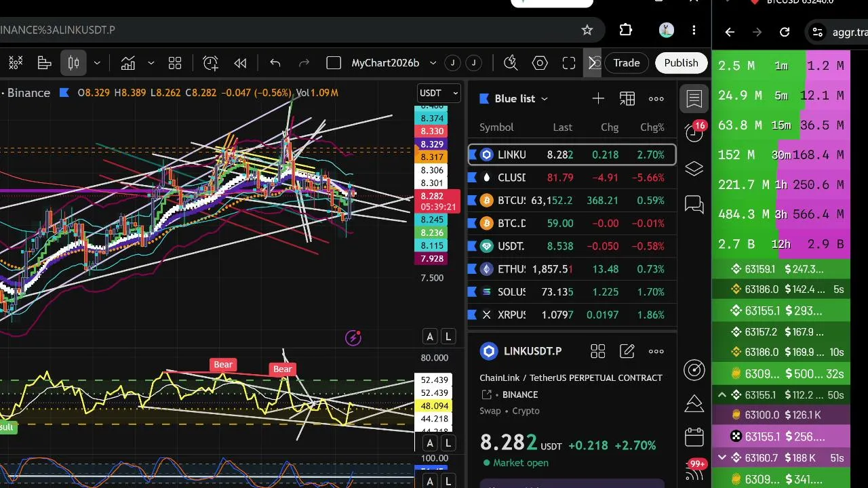Open the LINKUSDT.P details more menu
This screenshot has width=868, height=488.
tap(656, 351)
